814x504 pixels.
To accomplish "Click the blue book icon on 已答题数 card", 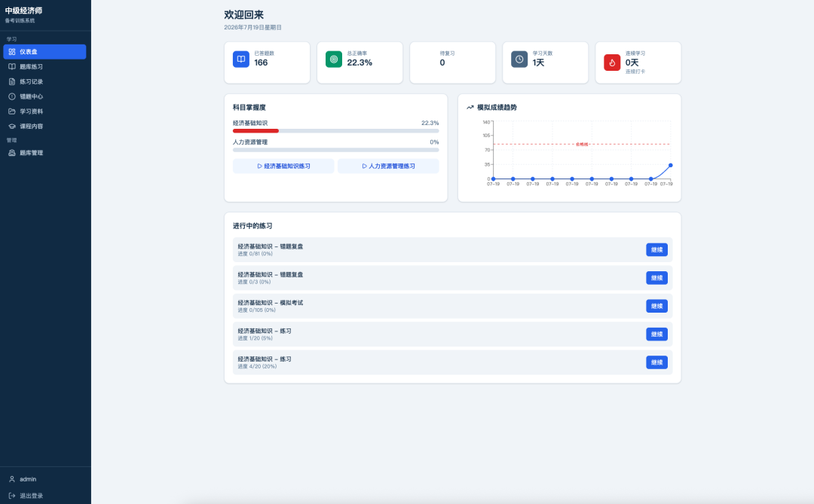I will point(241,60).
